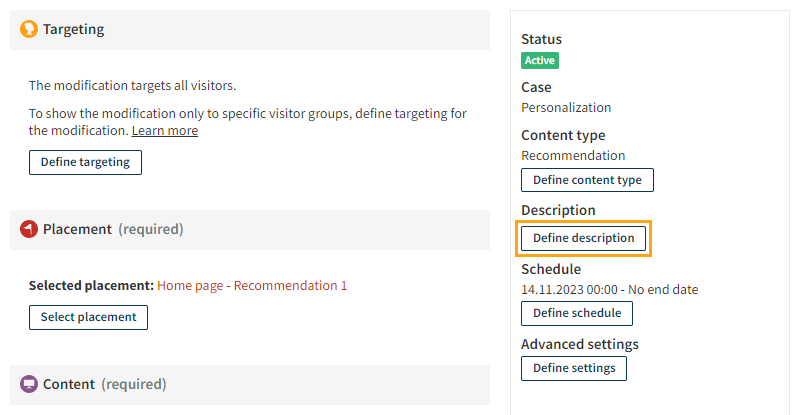
Task: Collapse the Placement (required) section header
Action: 250,229
